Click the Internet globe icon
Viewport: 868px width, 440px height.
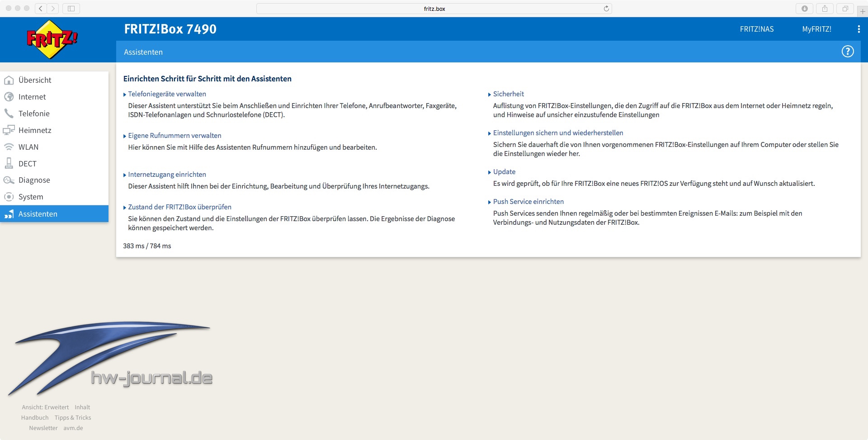(9, 97)
